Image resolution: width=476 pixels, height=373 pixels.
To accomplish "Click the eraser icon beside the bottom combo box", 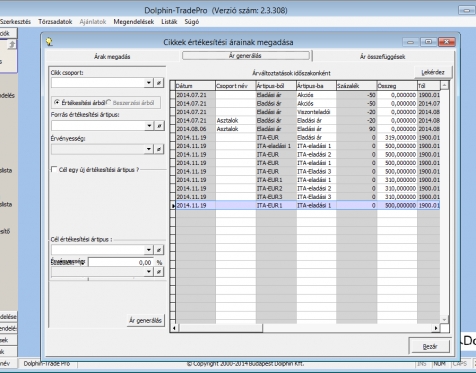I will point(159,272).
